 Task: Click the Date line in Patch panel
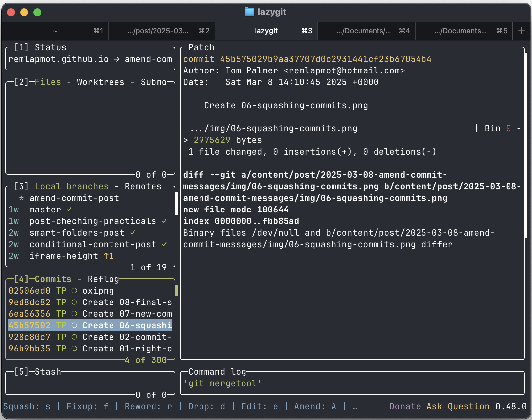pyautogui.click(x=281, y=82)
